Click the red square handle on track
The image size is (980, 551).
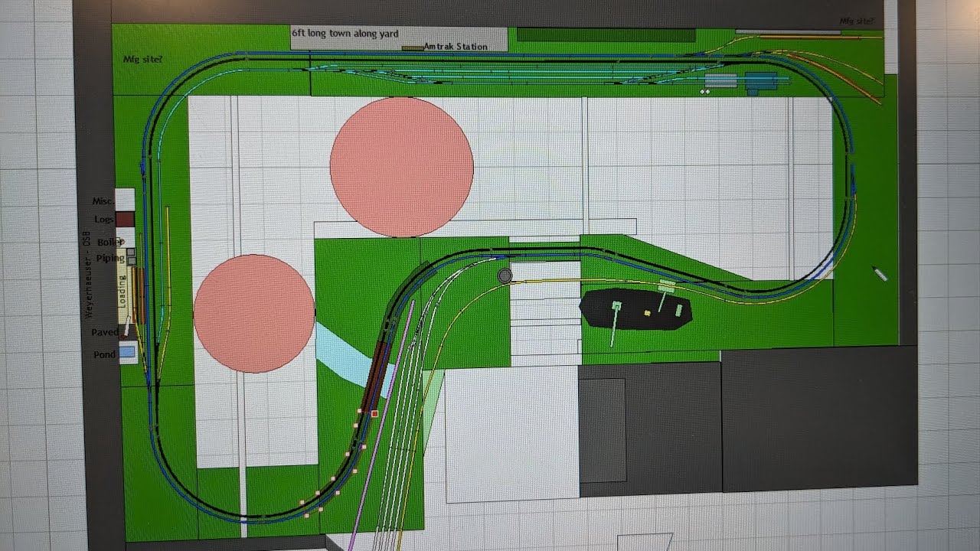tap(375, 413)
